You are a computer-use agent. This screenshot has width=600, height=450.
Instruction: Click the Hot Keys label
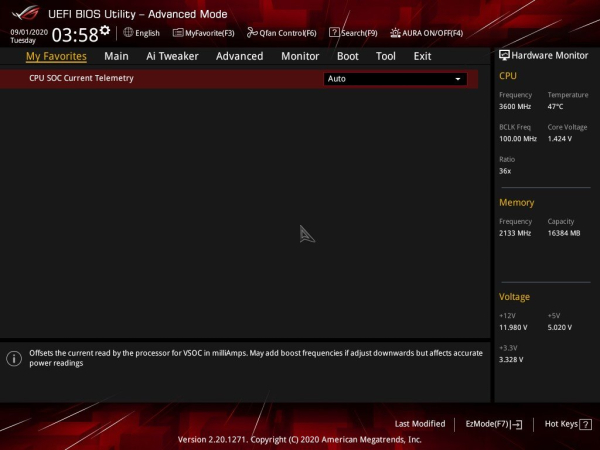coord(561,424)
